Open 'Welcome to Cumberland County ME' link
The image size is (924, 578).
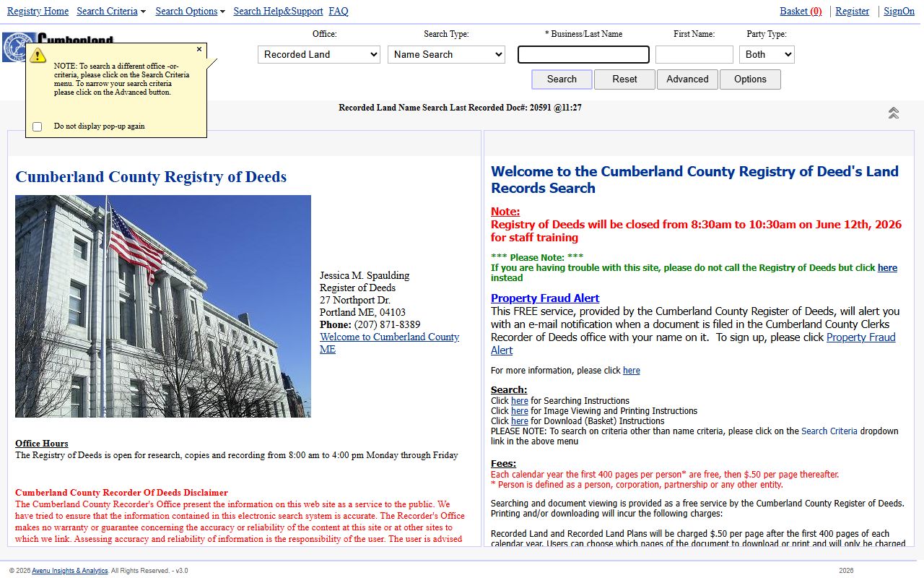point(389,343)
